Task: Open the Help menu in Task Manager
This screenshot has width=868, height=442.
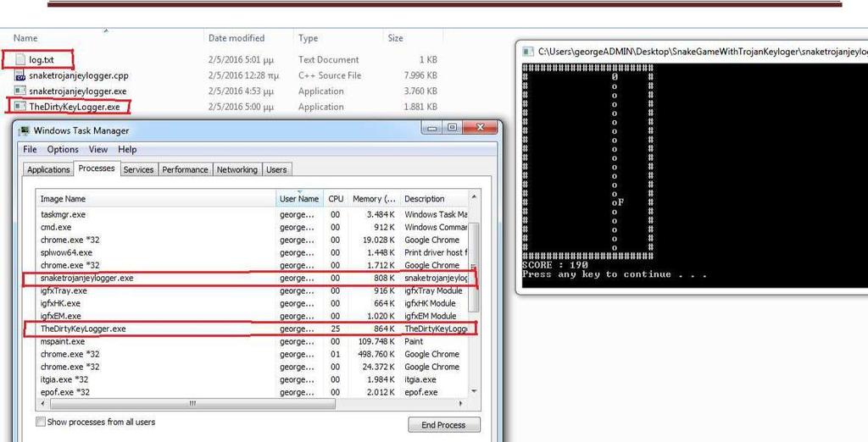Action: coord(127,149)
